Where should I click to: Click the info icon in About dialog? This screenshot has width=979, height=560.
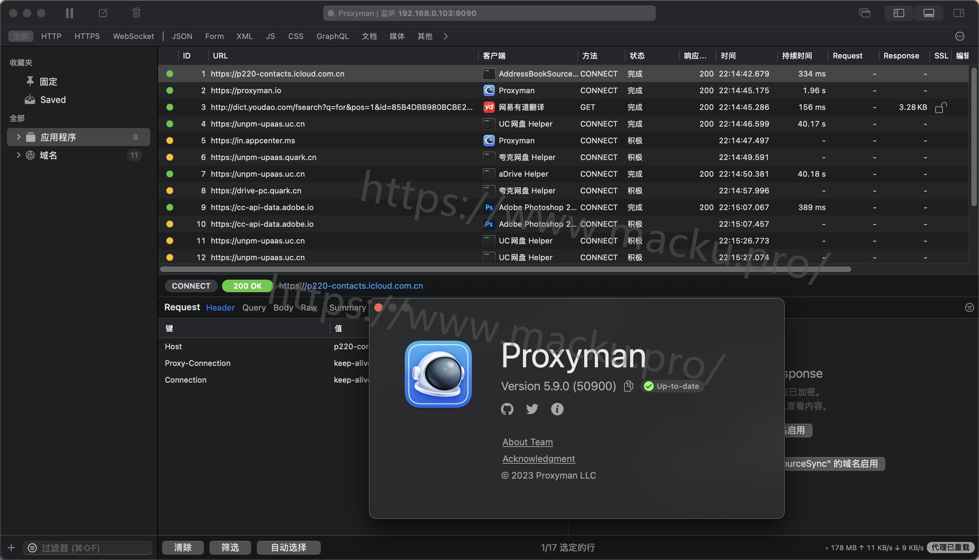coord(557,409)
